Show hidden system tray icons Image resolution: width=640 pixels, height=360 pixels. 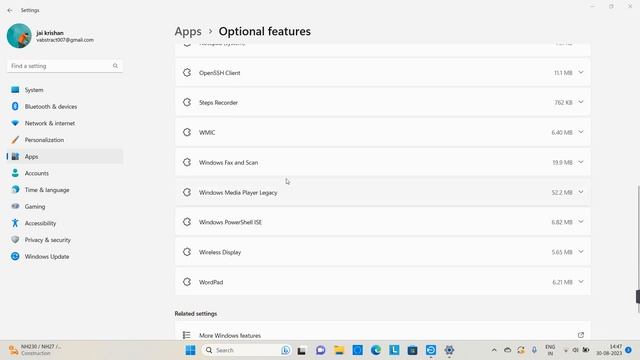494,350
